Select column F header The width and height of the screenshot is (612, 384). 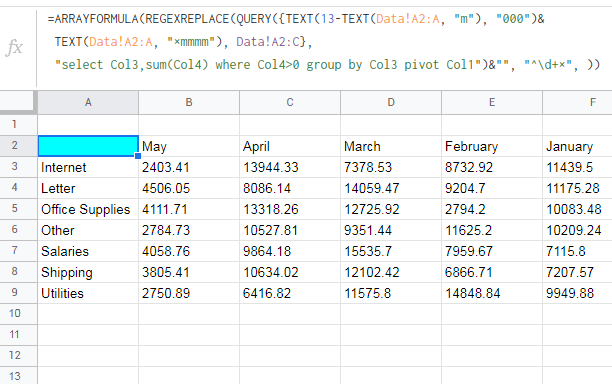coord(578,103)
